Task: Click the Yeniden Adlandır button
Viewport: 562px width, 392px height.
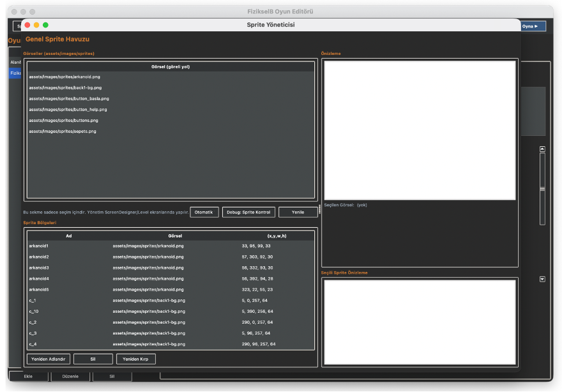Action: point(48,359)
